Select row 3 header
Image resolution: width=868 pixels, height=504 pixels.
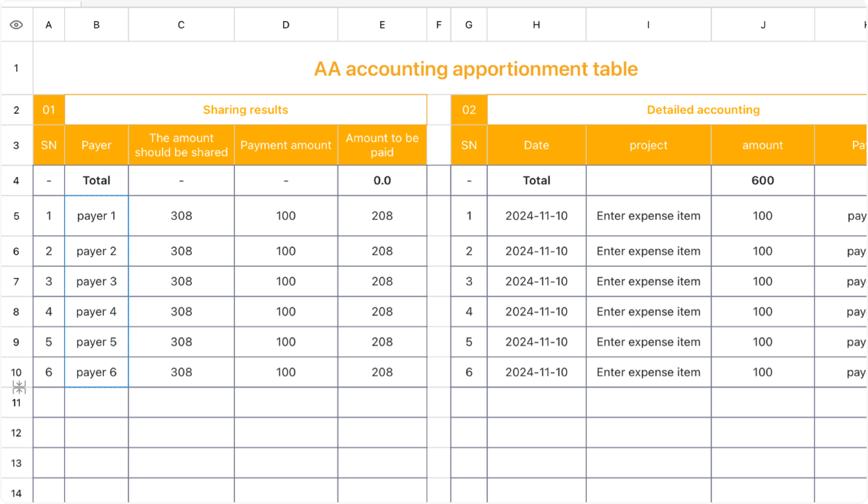(16, 145)
